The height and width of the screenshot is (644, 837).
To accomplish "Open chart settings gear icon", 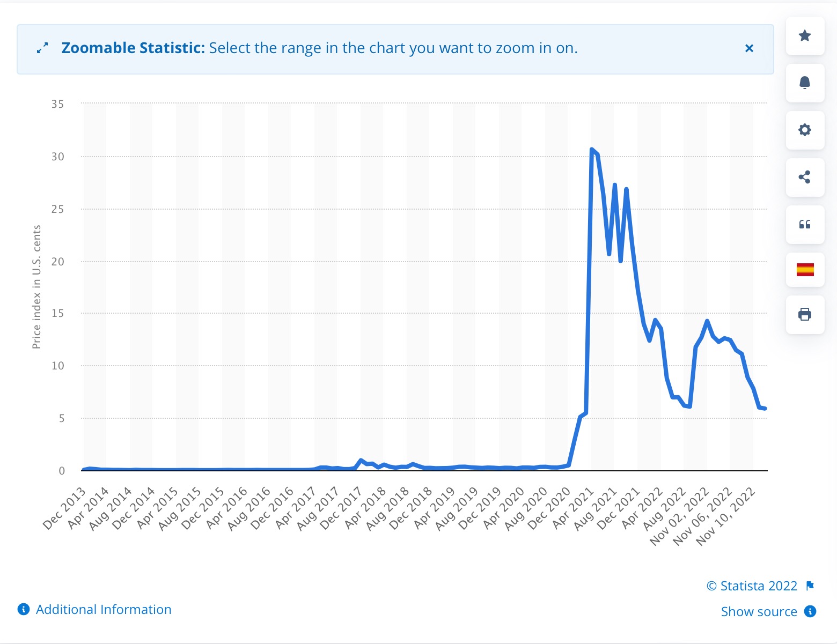I will pos(805,130).
